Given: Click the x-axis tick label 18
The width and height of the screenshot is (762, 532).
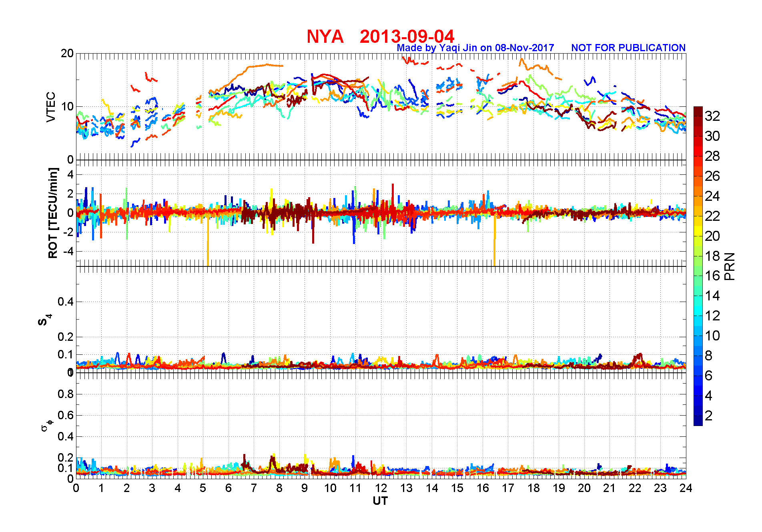Looking at the screenshot, I should [533, 488].
